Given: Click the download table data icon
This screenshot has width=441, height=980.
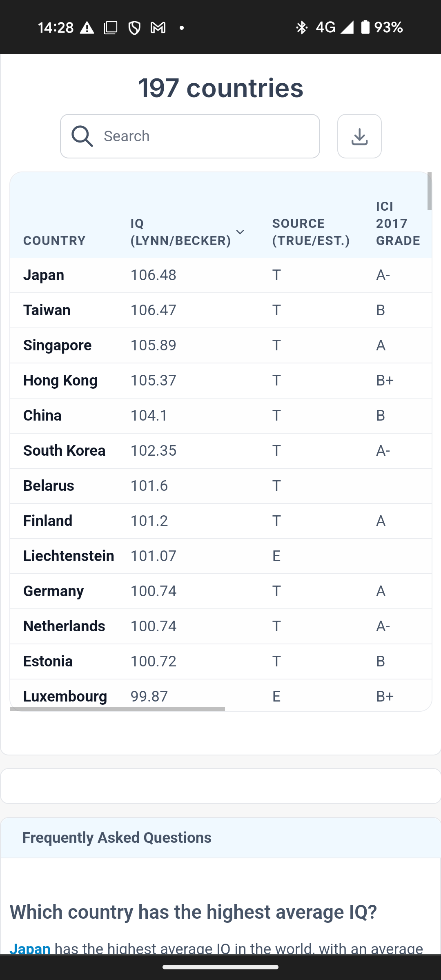Looking at the screenshot, I should [359, 136].
